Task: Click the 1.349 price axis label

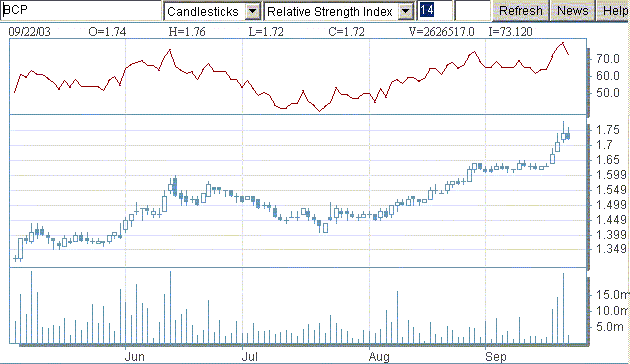Action: click(x=611, y=249)
